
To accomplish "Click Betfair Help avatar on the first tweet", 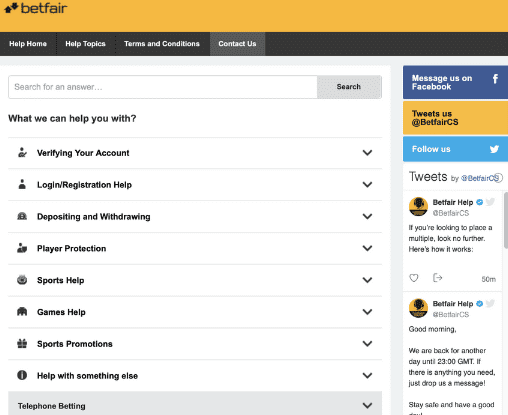I will coord(418,206).
